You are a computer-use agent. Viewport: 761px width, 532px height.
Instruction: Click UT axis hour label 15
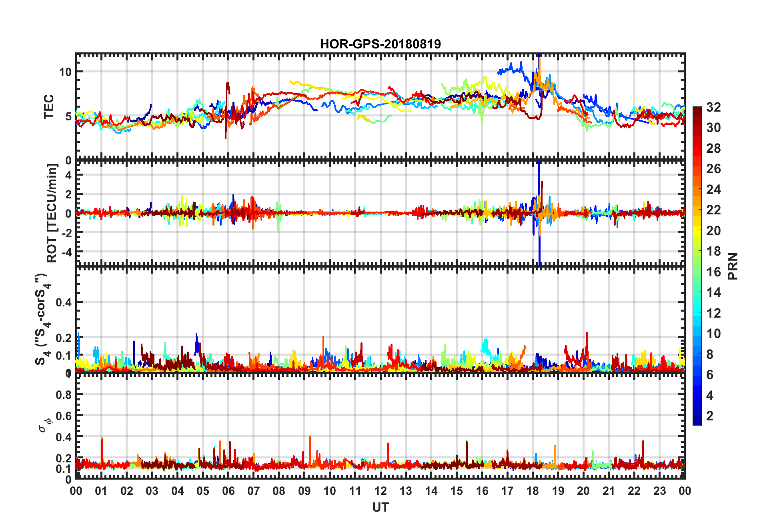pos(457,491)
